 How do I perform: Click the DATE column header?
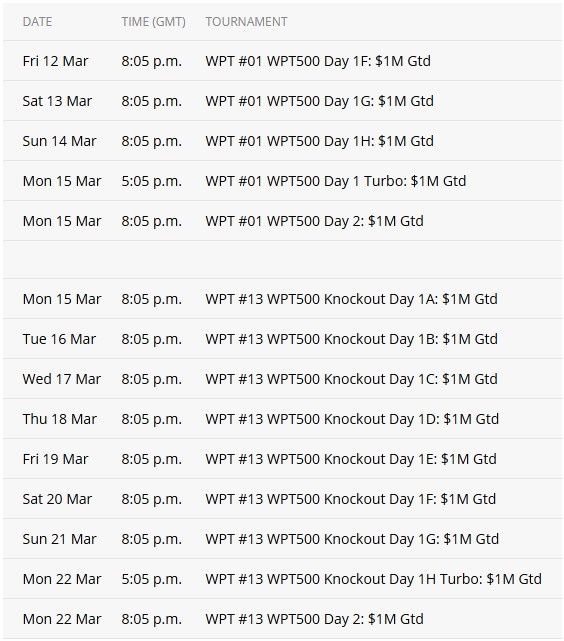[x=37, y=22]
